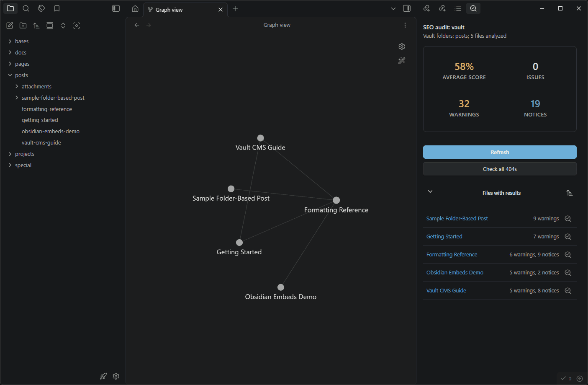Click the Refresh button in SEO audit
Image resolution: width=588 pixels, height=385 pixels.
[500, 152]
